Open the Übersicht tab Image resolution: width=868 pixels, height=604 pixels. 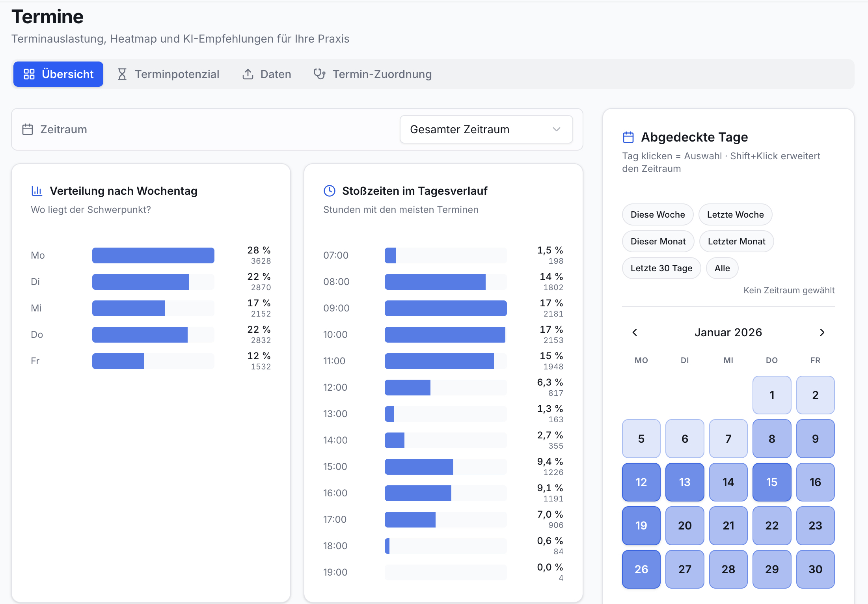pyautogui.click(x=58, y=74)
